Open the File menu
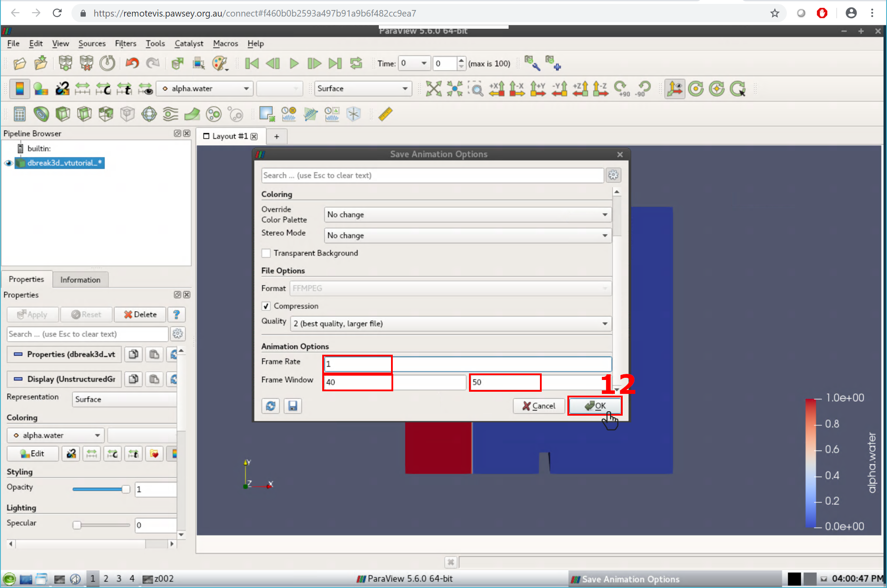Viewport: 887px width, 588px height. tap(13, 44)
